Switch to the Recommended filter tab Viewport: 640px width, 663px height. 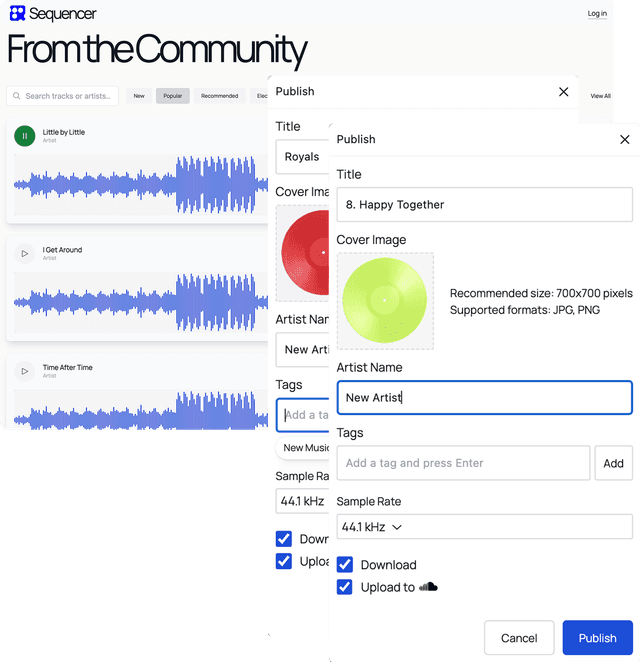pos(219,96)
